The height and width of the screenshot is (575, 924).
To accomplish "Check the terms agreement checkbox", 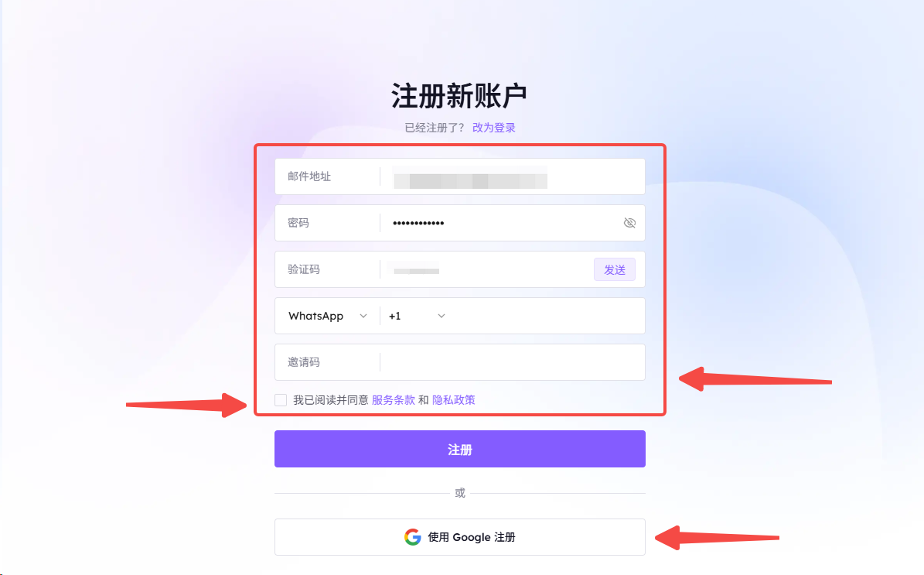I will point(281,400).
